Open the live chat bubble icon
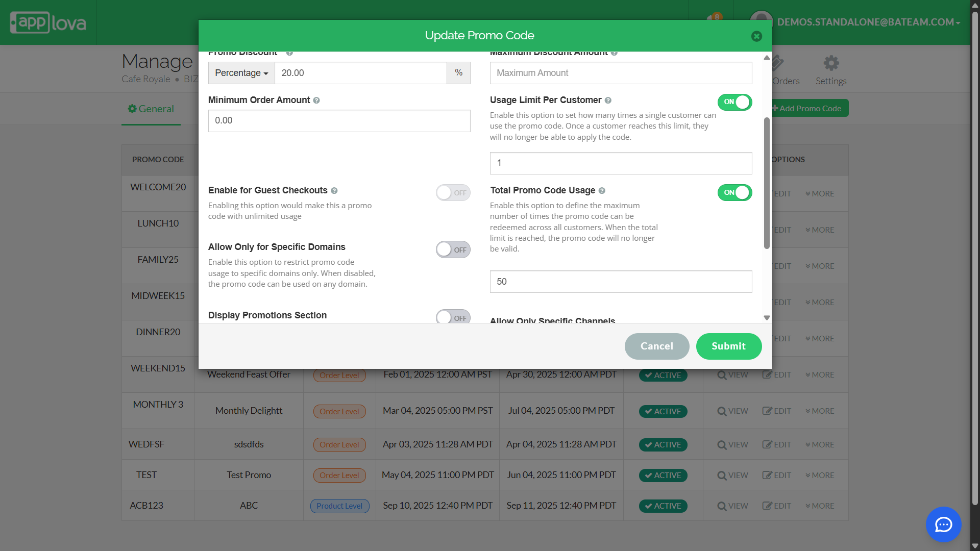 tap(943, 524)
